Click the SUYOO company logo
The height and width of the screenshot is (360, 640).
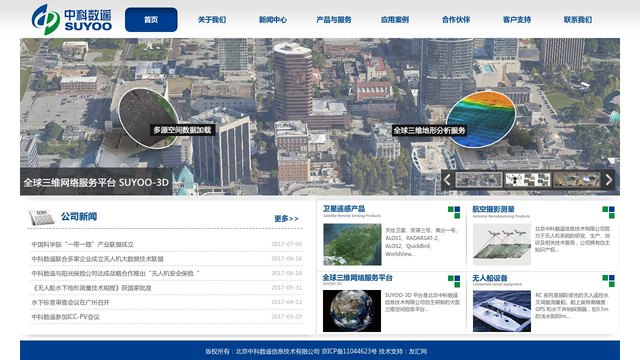click(72, 19)
